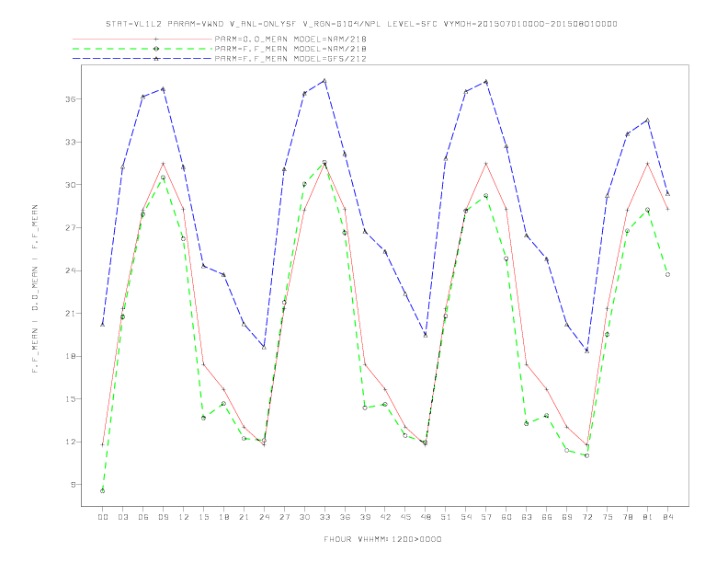
Task: Click the blue triangle marker at hour 45
Action: click(405, 294)
